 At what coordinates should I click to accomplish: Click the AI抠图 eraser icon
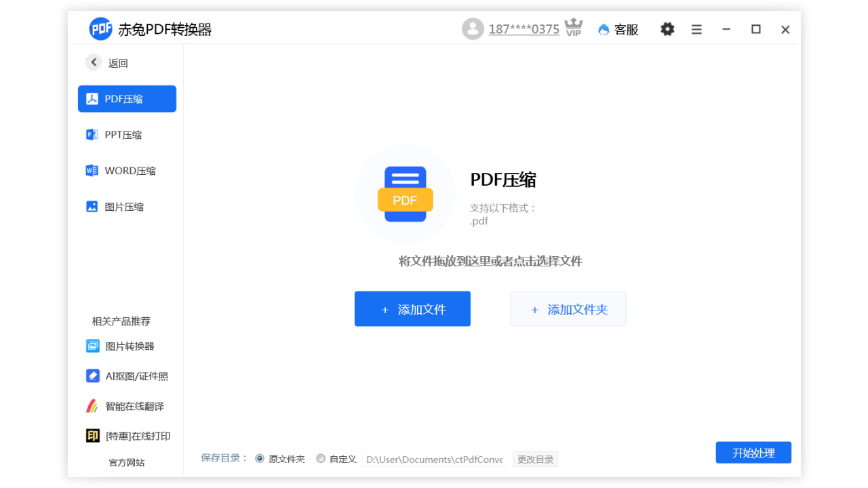93,376
